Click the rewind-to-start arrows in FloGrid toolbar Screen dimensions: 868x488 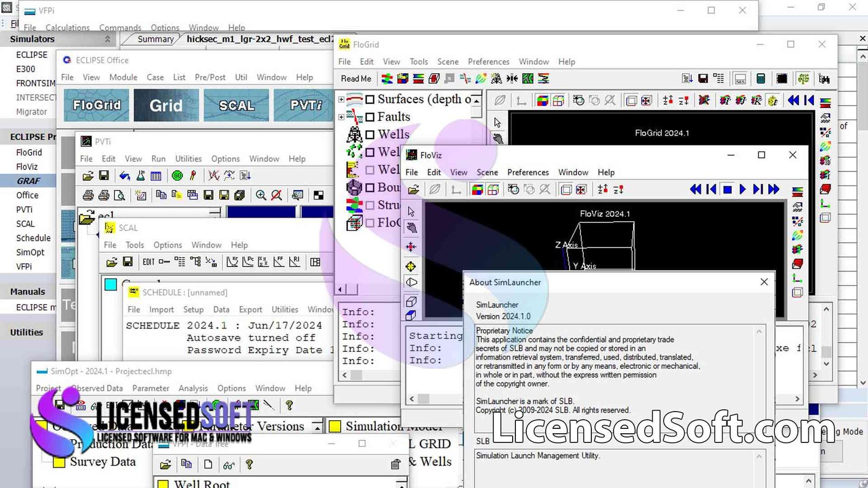point(793,100)
